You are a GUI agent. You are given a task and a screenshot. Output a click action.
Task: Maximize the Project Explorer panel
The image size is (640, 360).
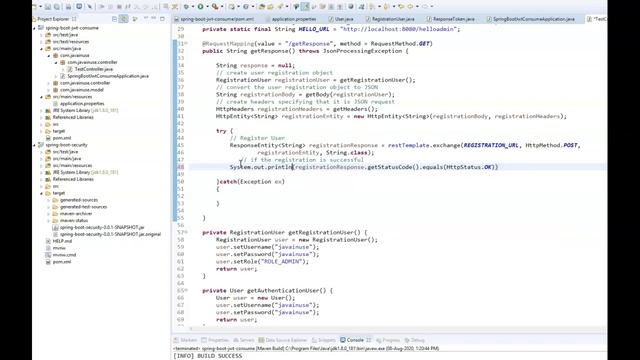click(x=162, y=19)
